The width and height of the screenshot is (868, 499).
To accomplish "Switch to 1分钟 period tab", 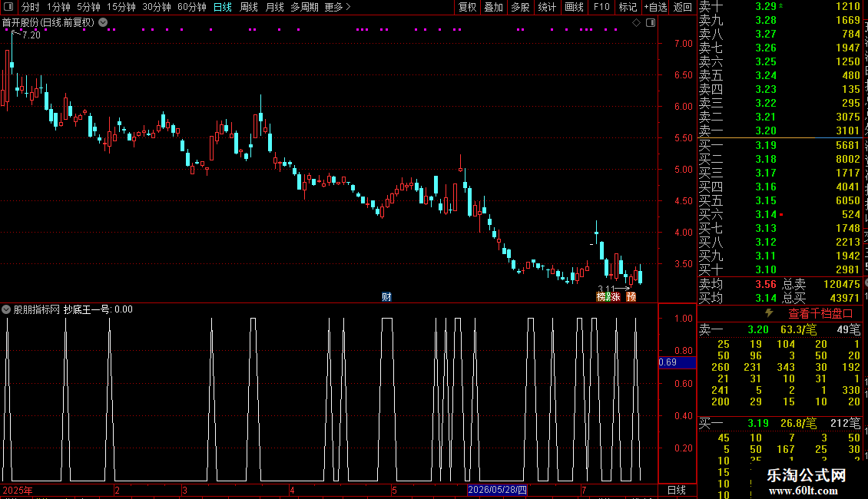I will (x=58, y=7).
